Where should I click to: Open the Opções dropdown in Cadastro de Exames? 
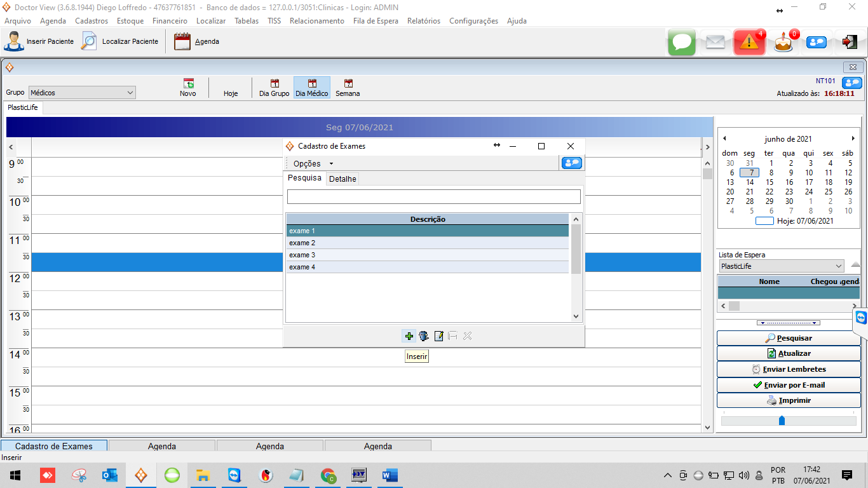pyautogui.click(x=313, y=164)
